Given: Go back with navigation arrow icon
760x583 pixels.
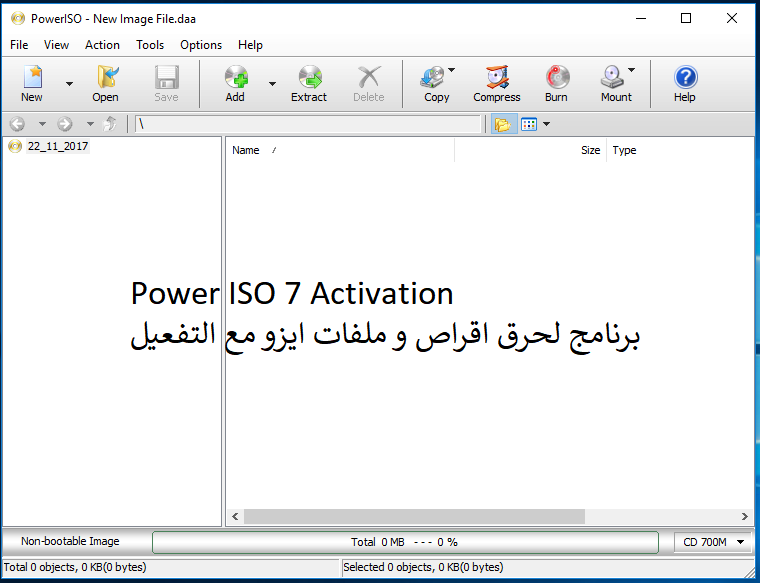Looking at the screenshot, I should [17, 124].
